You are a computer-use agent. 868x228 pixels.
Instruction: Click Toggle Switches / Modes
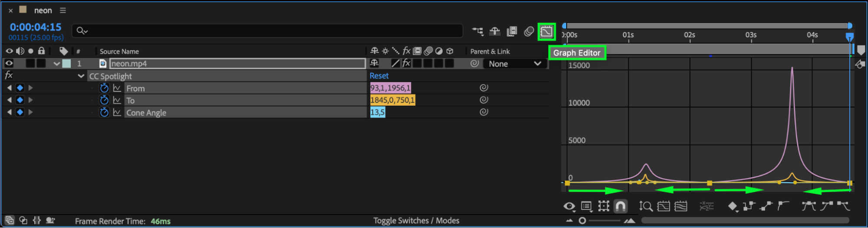click(x=416, y=221)
